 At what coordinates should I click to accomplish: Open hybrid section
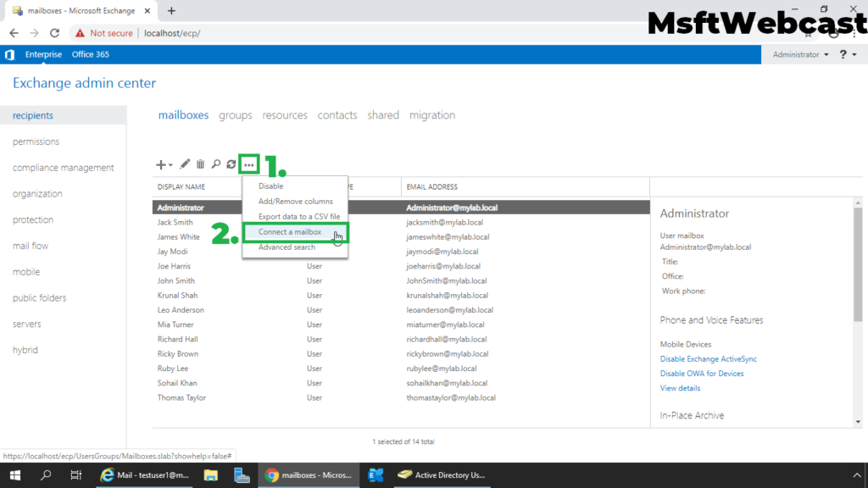[25, 350]
